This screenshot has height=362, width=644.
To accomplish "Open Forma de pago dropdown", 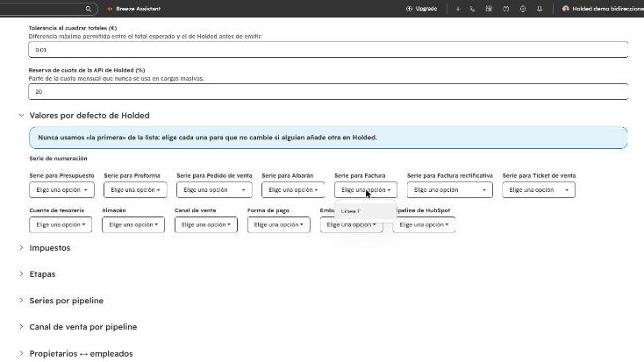I will (x=278, y=225).
